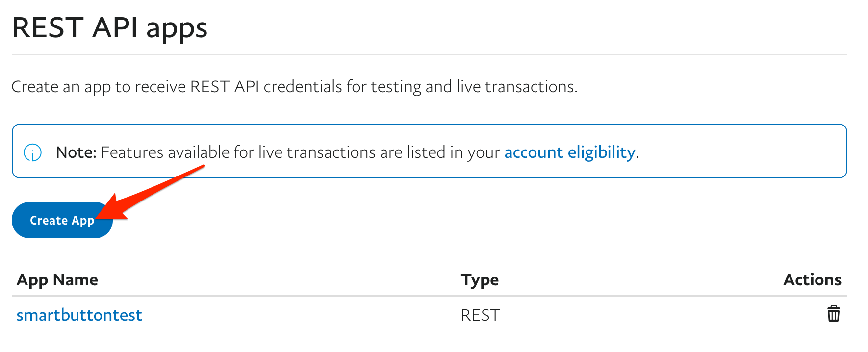Image resolution: width=868 pixels, height=352 pixels.
Task: Open the smartbuttontest app
Action: click(x=79, y=315)
